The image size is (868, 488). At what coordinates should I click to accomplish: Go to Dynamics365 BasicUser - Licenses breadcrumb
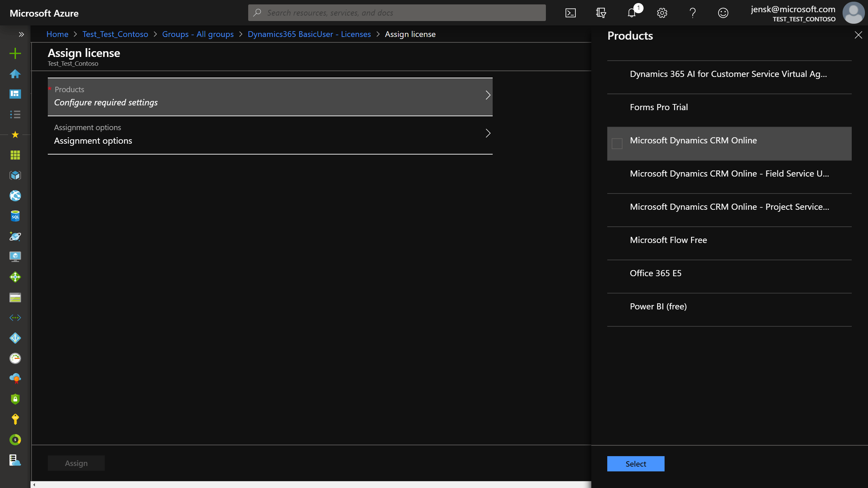(x=309, y=34)
